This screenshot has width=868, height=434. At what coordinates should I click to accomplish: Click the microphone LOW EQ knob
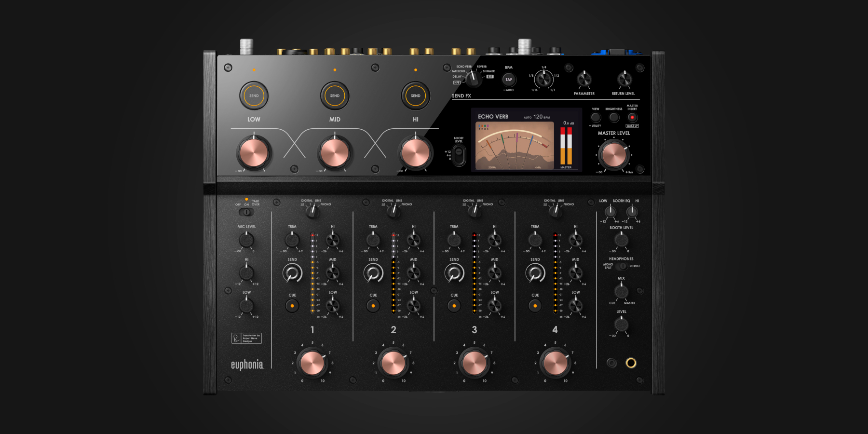[246, 305]
